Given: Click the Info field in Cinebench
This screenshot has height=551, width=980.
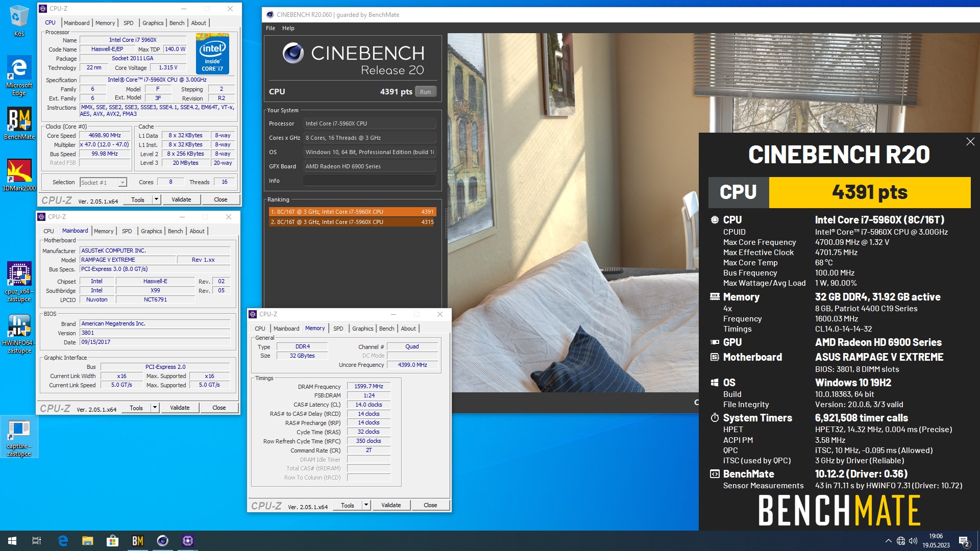Looking at the screenshot, I should pos(370,181).
